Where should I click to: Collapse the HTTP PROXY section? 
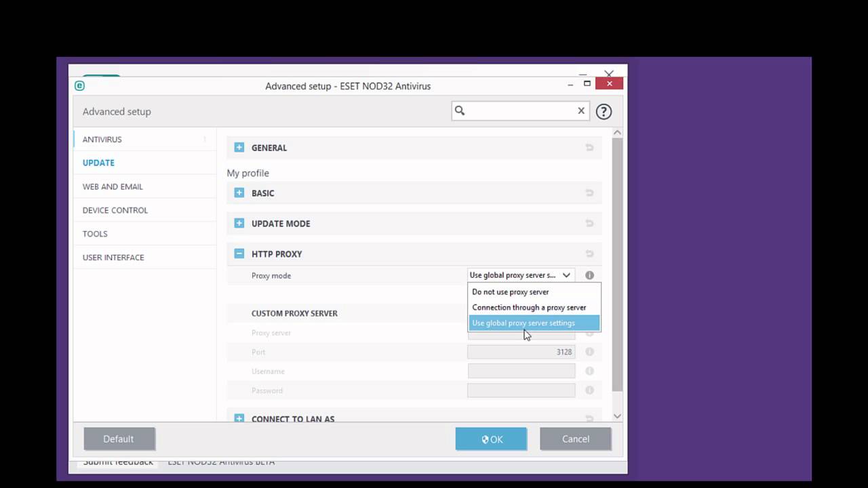[x=239, y=253]
